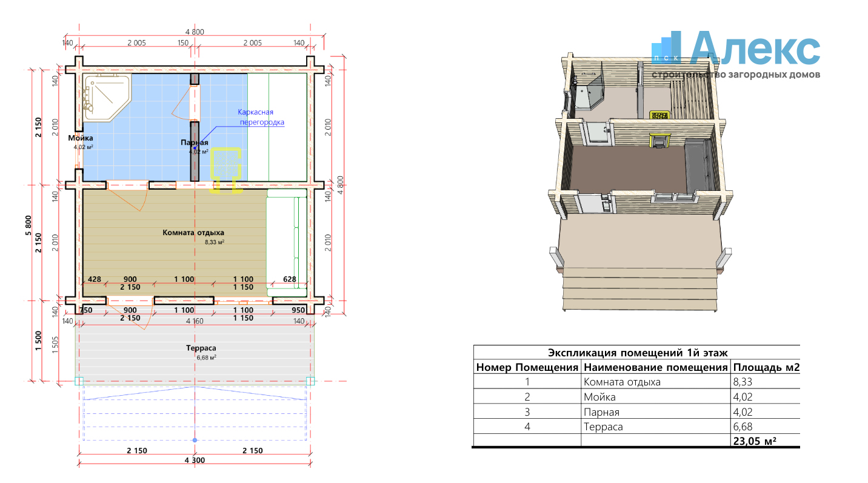Screen dimensions: 868x483
Task: Select the 23,05 м² total area cell
Action: 755,441
